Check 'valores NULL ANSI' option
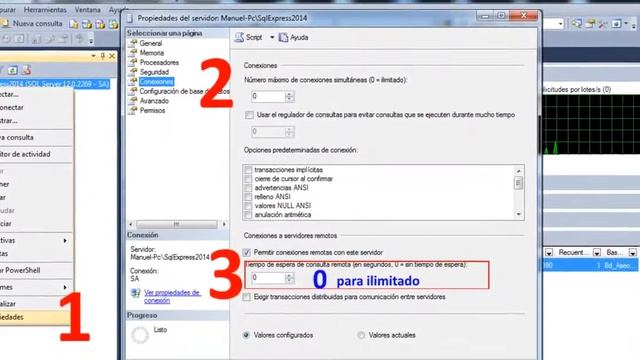The image size is (640, 360). (248, 206)
